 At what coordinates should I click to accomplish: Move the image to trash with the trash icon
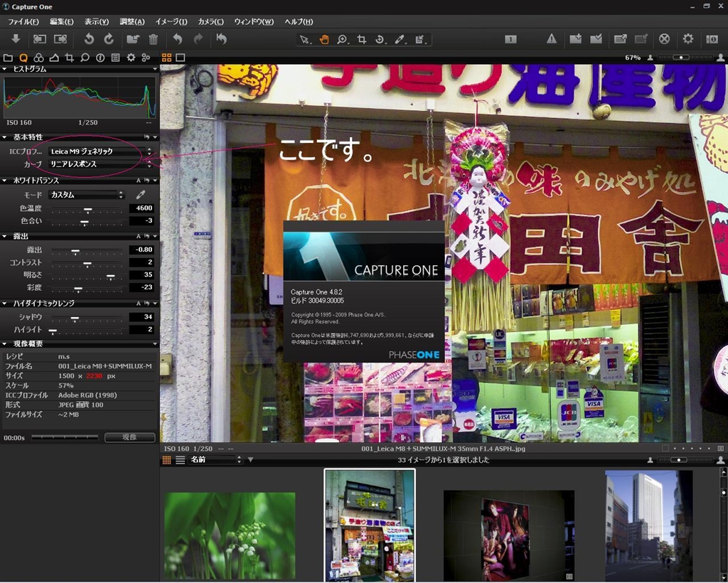coord(153,39)
